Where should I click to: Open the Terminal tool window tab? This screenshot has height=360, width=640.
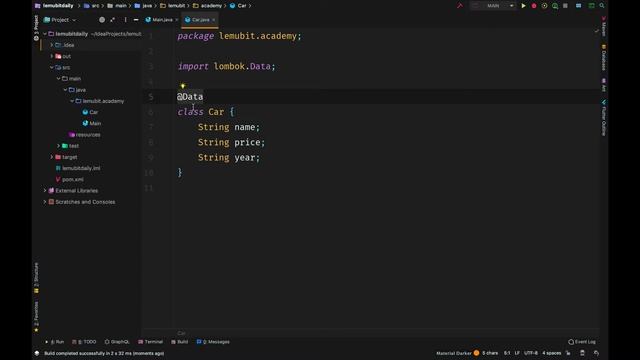click(150, 342)
